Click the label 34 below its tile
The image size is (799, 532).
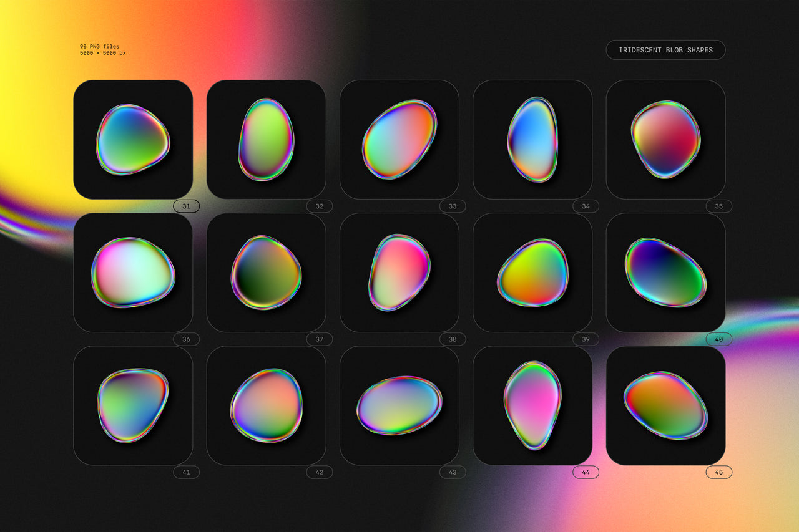pos(586,206)
